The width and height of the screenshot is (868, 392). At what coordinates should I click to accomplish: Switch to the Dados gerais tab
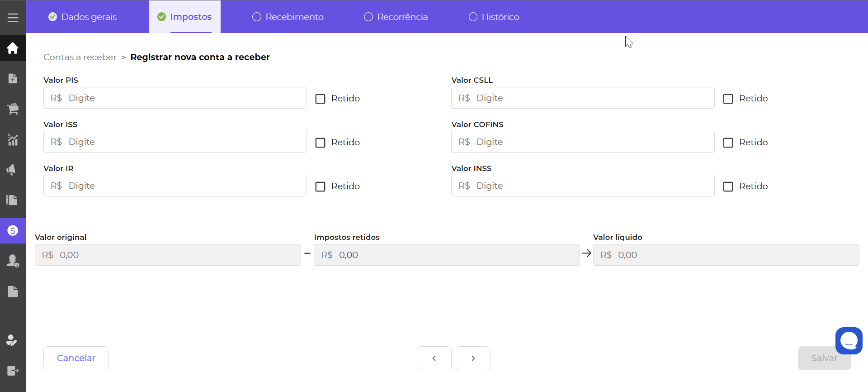pos(83,17)
